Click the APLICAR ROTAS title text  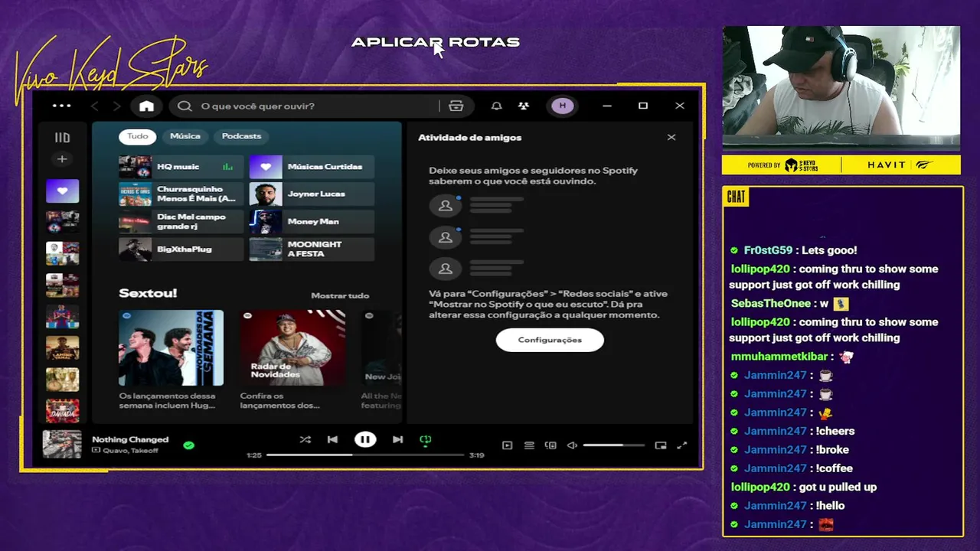click(436, 42)
